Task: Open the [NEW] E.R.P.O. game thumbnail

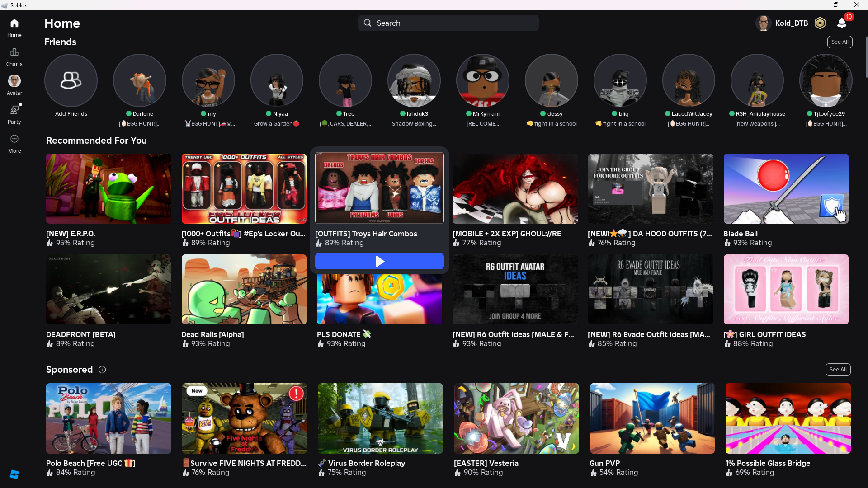Action: point(108,188)
